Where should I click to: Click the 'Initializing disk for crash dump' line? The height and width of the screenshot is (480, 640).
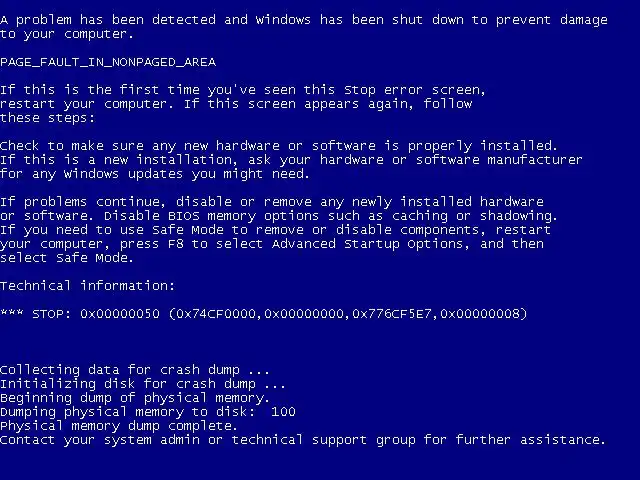[142, 384]
